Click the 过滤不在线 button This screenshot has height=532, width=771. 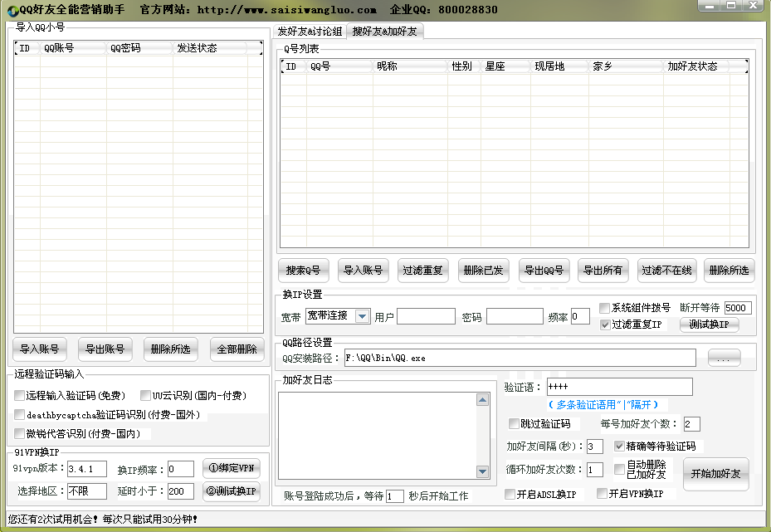click(x=666, y=271)
